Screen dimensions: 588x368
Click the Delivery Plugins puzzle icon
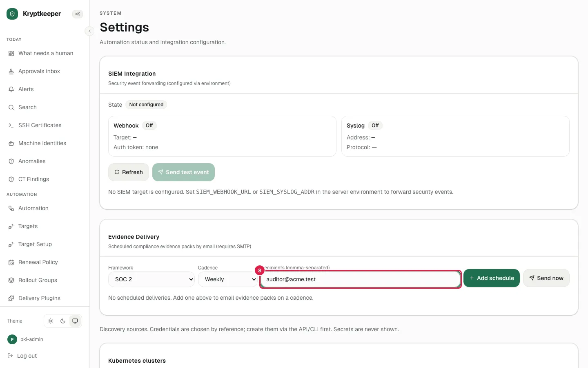point(11,298)
